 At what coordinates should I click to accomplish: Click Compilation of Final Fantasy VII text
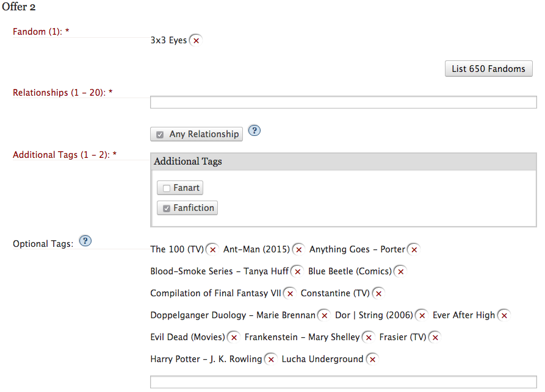[215, 293]
